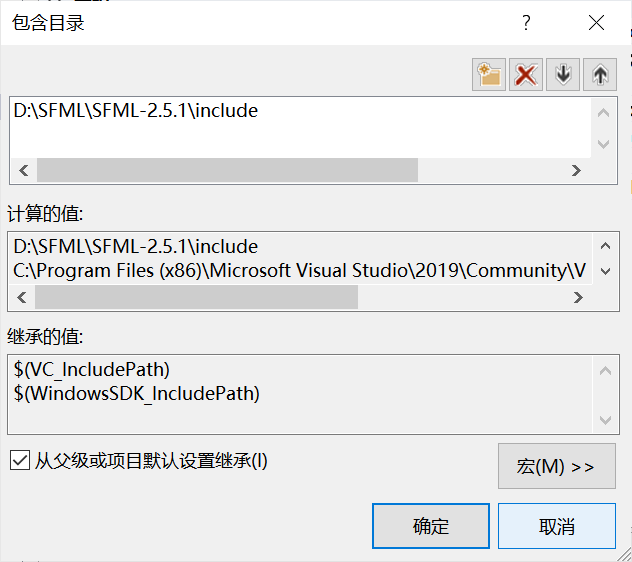The height and width of the screenshot is (562, 632).
Task: Toggle 从父级或项目默认设置继承 checkbox
Action: pyautogui.click(x=20, y=460)
